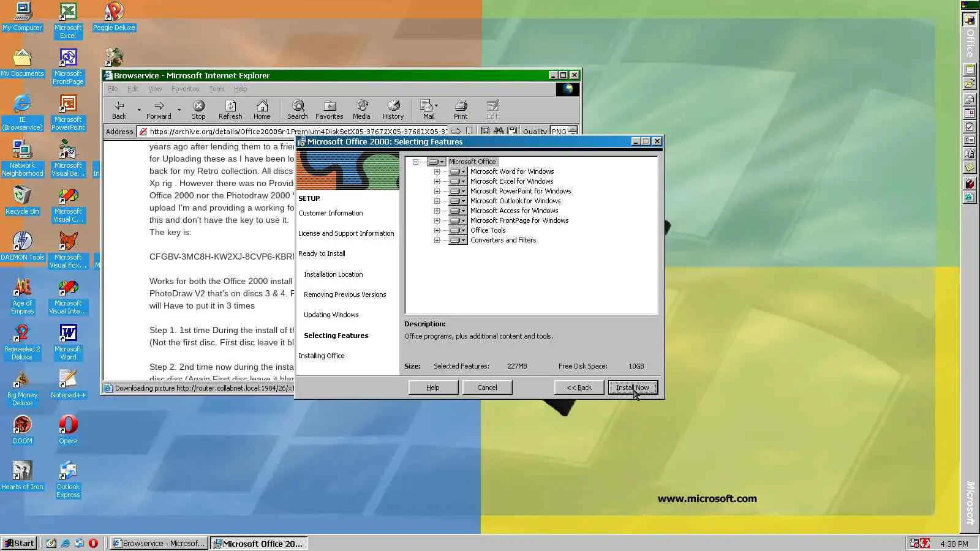Stop page loading in Internet Explorer
980x551 pixels.
pos(198,110)
